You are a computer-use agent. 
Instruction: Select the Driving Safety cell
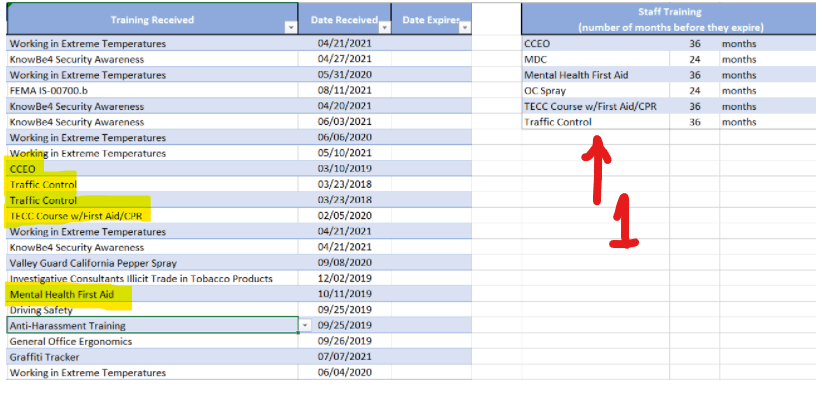152,310
